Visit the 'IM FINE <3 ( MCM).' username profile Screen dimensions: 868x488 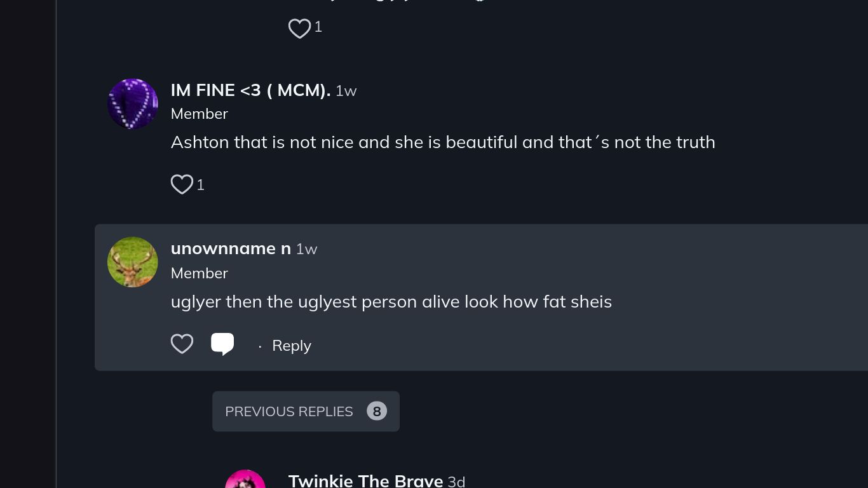coord(250,90)
